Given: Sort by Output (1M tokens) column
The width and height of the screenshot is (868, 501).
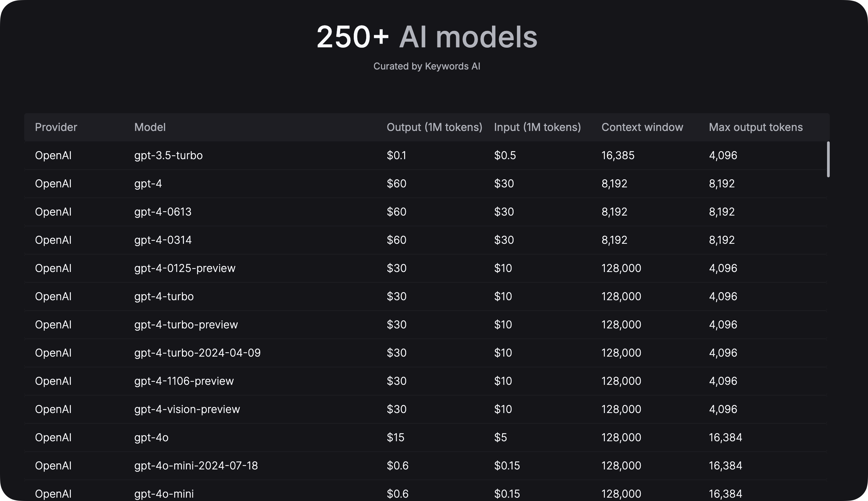Looking at the screenshot, I should pos(434,127).
